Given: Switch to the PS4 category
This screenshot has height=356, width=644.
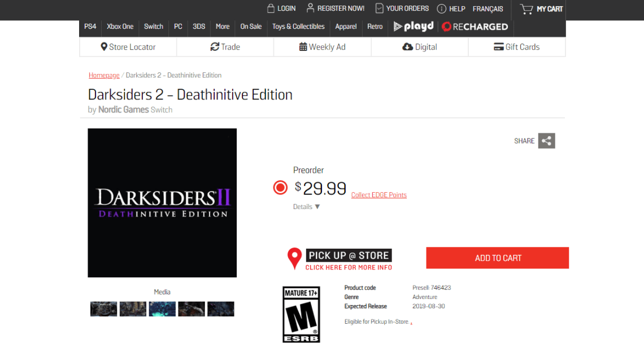Looking at the screenshot, I should click(90, 27).
